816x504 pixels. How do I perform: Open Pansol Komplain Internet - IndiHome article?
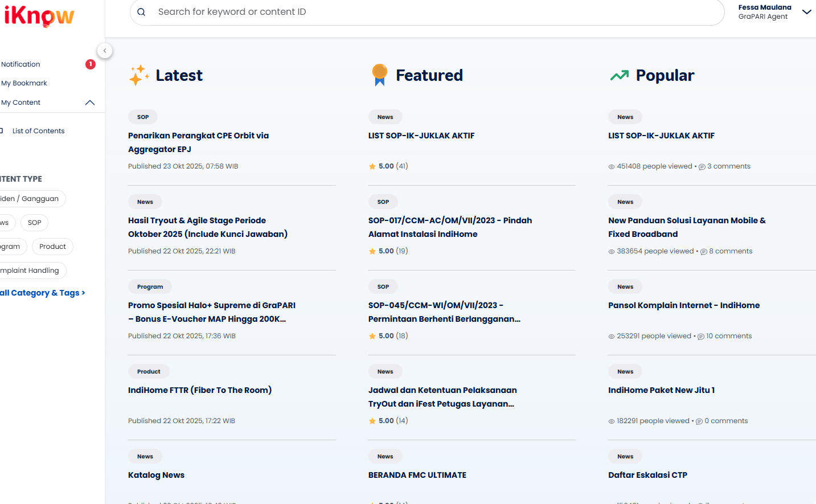684,305
